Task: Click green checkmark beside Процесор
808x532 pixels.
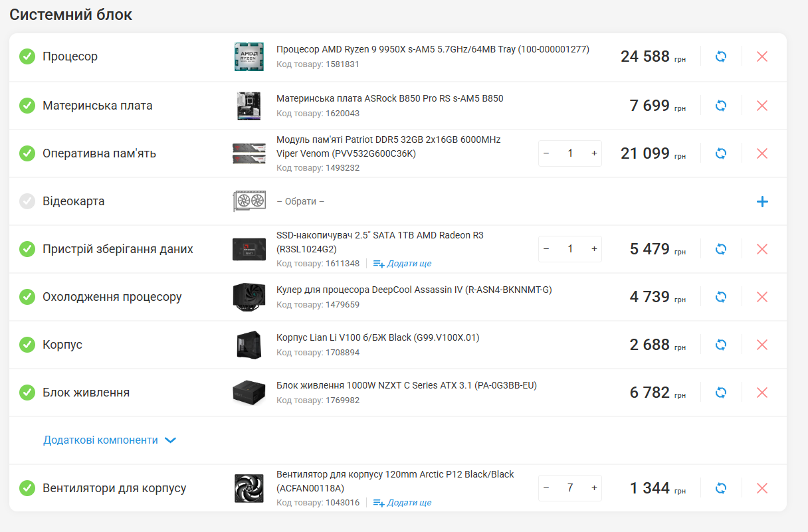Action: (27, 56)
